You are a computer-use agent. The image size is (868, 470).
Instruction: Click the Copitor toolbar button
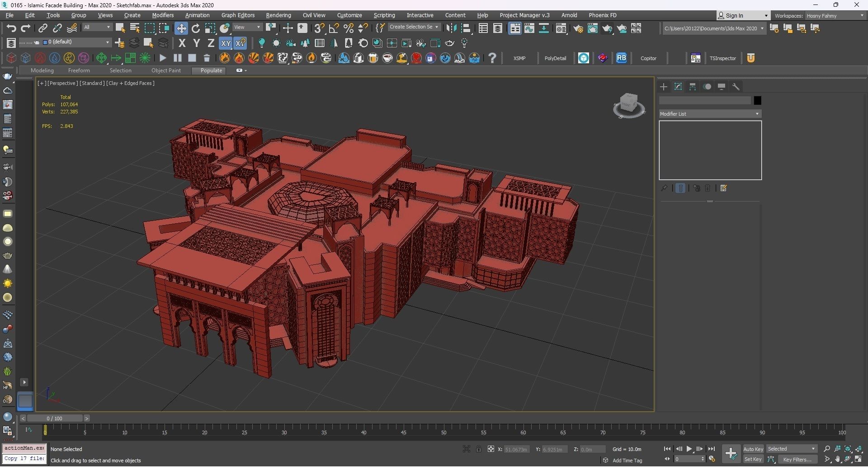pos(648,58)
